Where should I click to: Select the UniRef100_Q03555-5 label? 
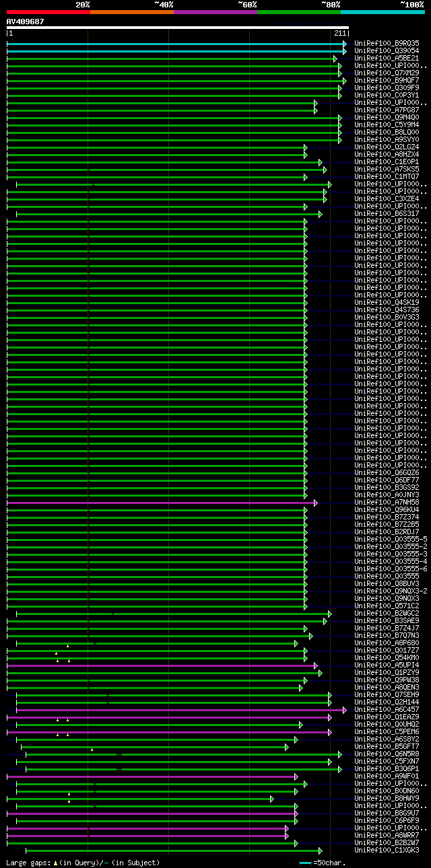coord(391,539)
